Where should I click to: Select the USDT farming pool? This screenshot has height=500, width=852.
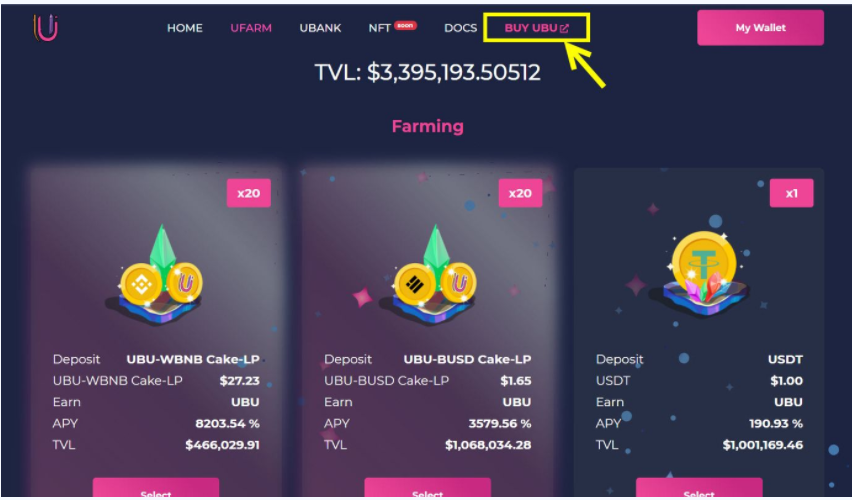[x=699, y=489]
